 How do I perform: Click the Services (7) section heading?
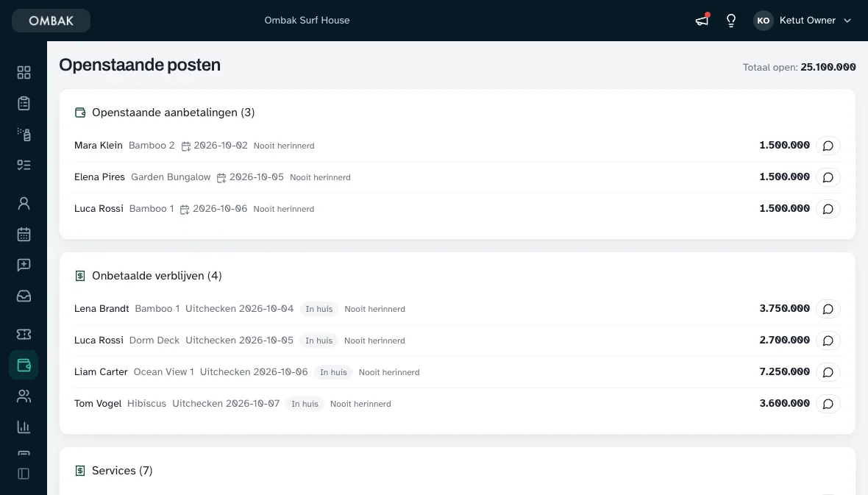click(x=122, y=471)
